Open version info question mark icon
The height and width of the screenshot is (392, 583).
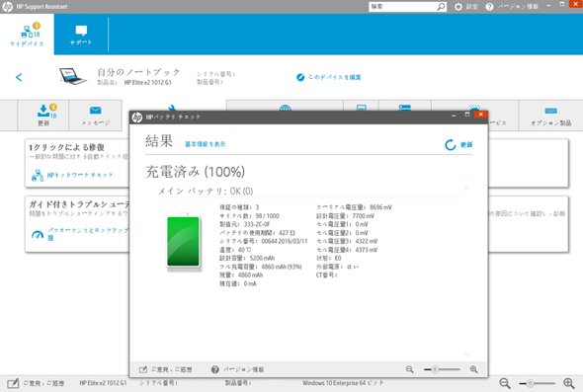point(490,7)
